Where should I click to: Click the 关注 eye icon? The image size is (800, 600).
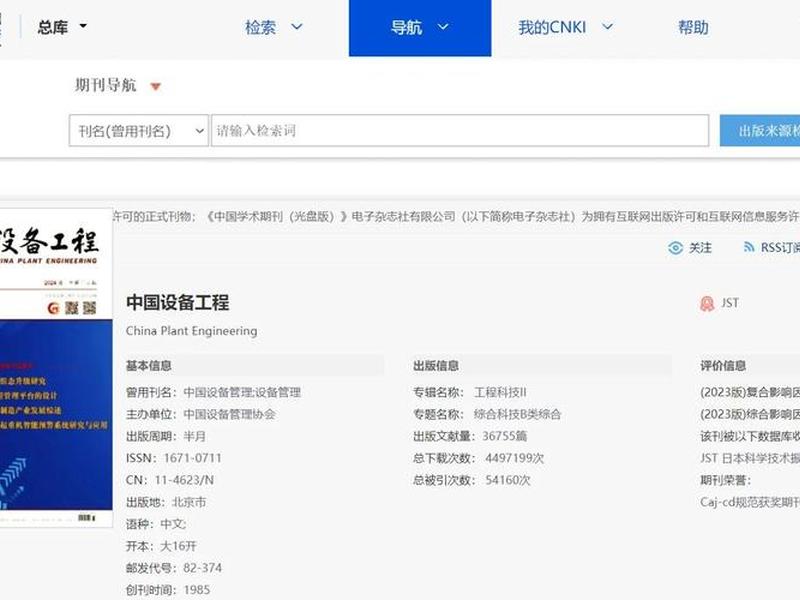pos(676,248)
